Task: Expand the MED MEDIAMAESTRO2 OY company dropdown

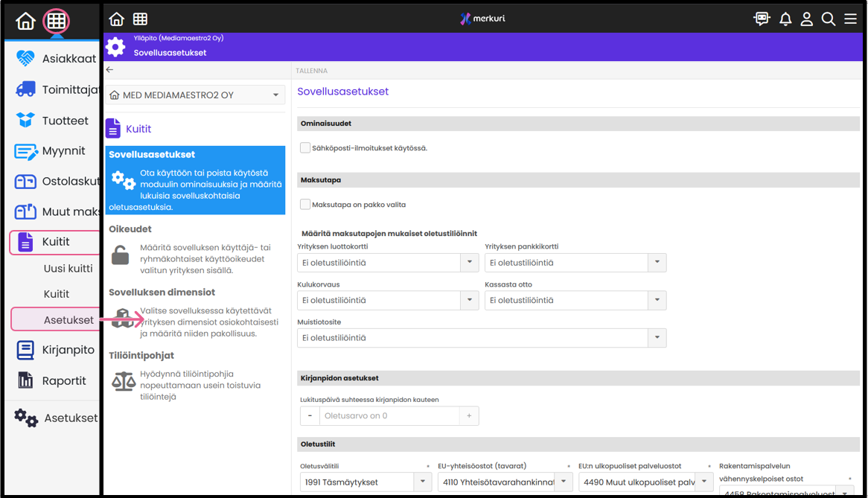Action: coord(195,95)
